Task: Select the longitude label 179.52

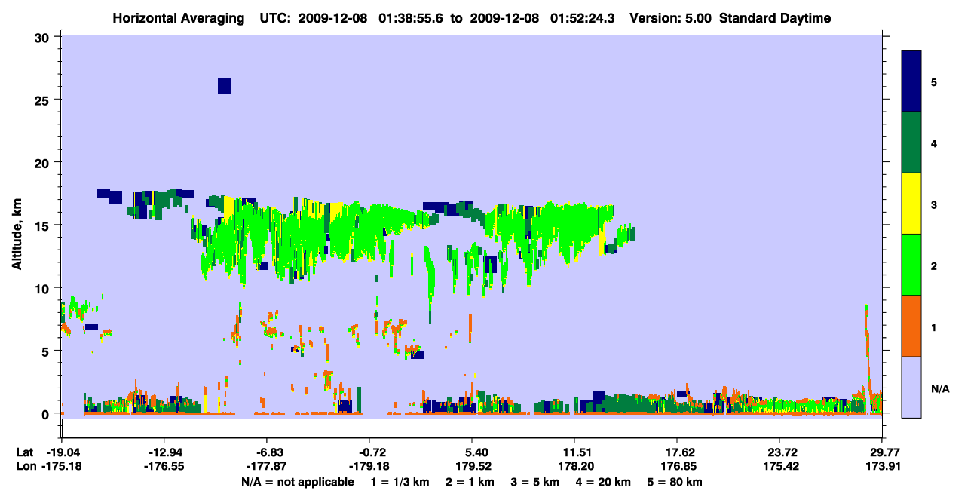Action: [473, 466]
